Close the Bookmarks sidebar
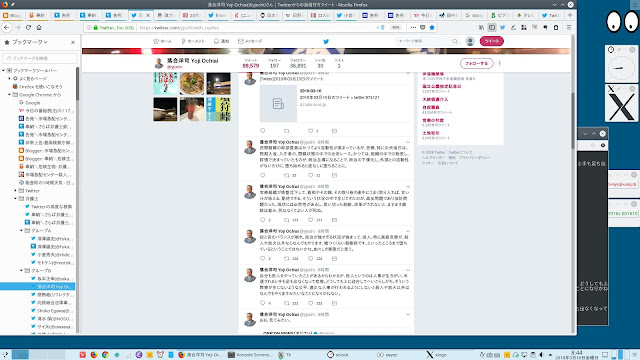This screenshot has width=640, height=360. 73,42
